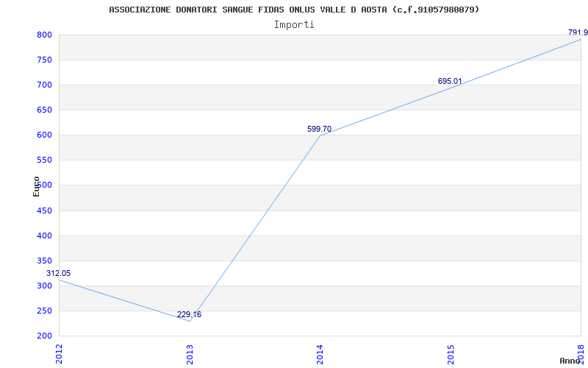Viewport: 588px width, 368px height.
Task: Click the 200 y-axis value
Action: point(44,336)
